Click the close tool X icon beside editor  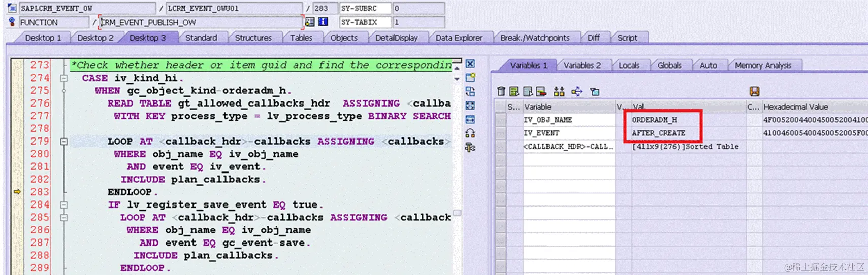pyautogui.click(x=470, y=64)
